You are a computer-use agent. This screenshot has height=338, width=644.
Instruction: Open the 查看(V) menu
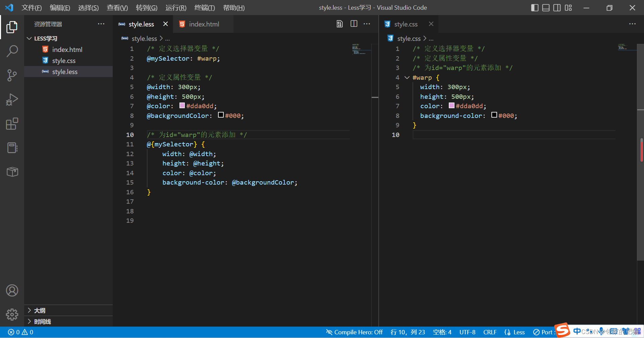117,8
